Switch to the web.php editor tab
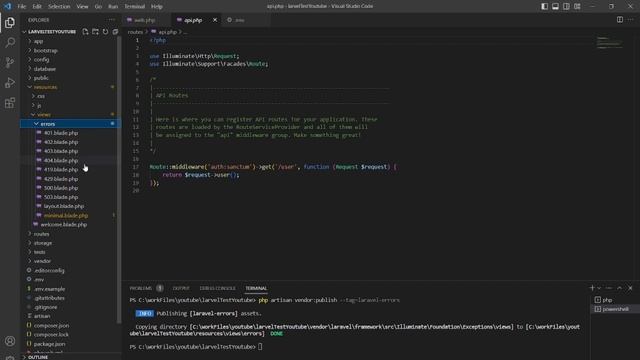The width and height of the screenshot is (640, 360). click(145, 20)
